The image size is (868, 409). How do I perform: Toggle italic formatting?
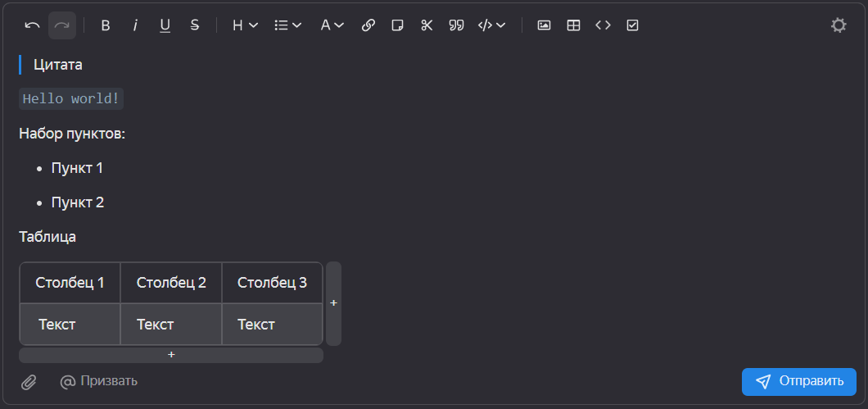pos(135,25)
